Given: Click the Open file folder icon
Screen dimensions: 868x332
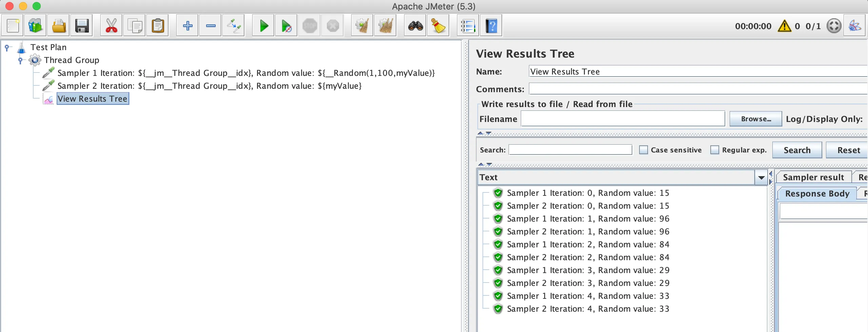Looking at the screenshot, I should point(59,26).
